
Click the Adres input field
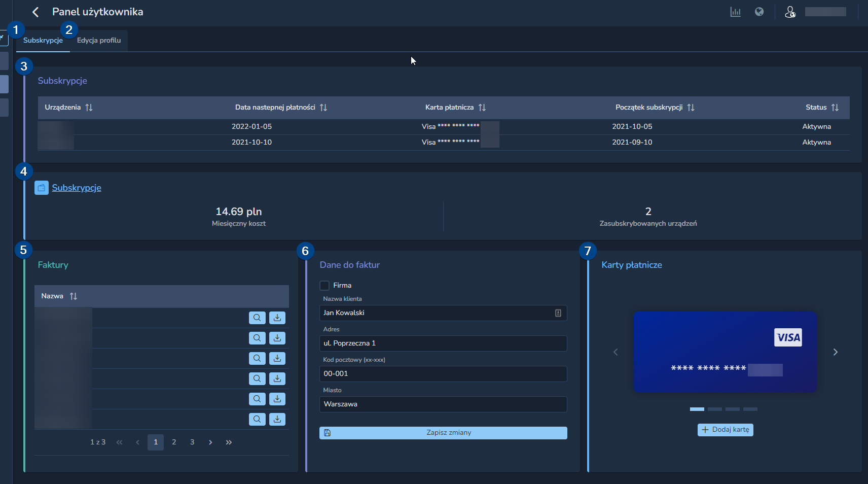pyautogui.click(x=443, y=343)
